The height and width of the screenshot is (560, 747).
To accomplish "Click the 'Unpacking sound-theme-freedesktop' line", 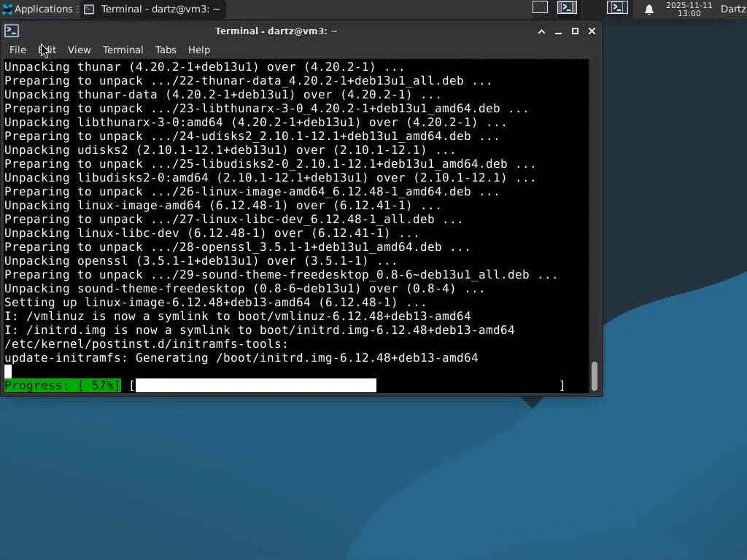I will 244,287.
